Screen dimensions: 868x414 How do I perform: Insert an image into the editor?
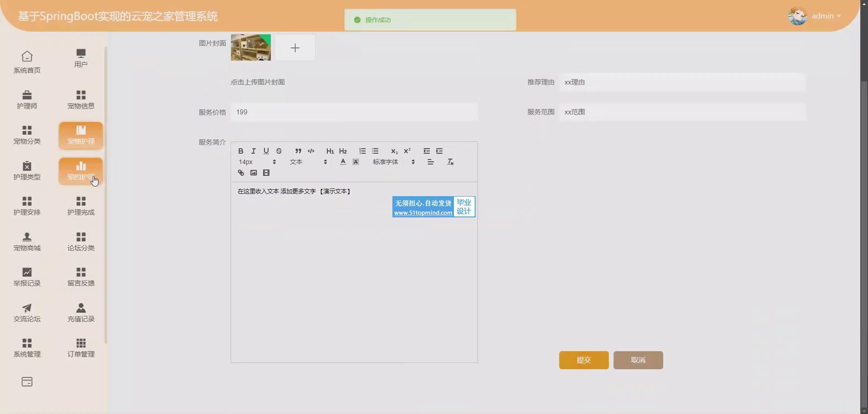click(254, 173)
